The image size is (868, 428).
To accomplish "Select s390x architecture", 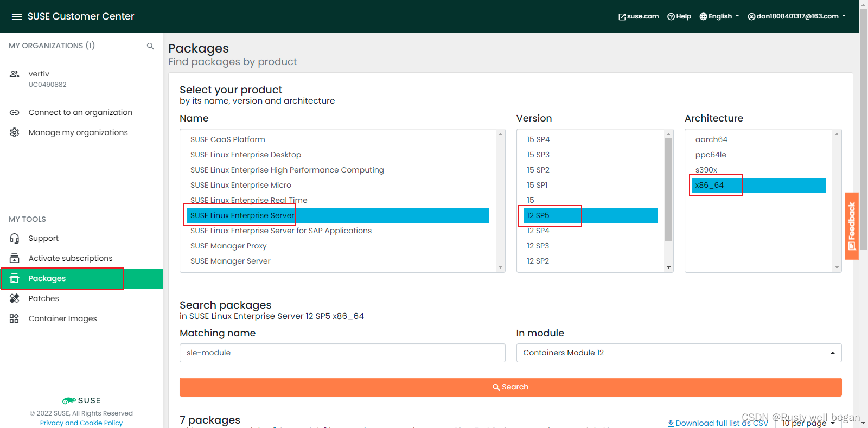I will [x=758, y=170].
